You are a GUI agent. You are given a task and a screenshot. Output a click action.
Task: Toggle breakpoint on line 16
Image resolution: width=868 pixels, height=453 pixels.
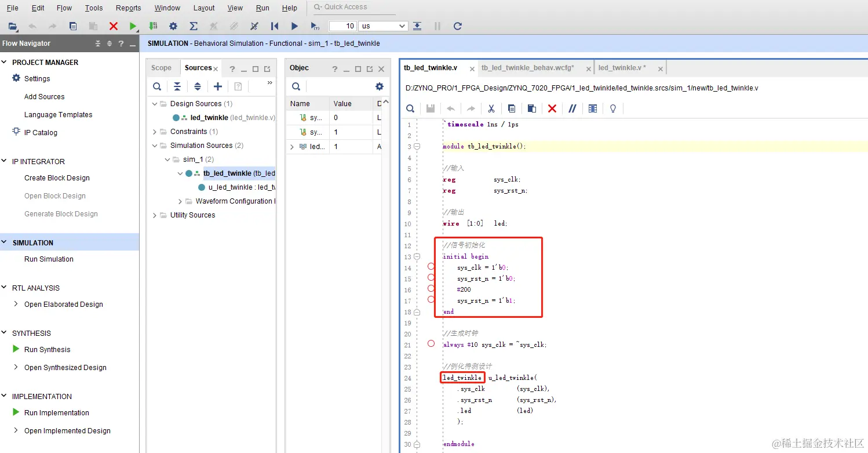(x=431, y=288)
